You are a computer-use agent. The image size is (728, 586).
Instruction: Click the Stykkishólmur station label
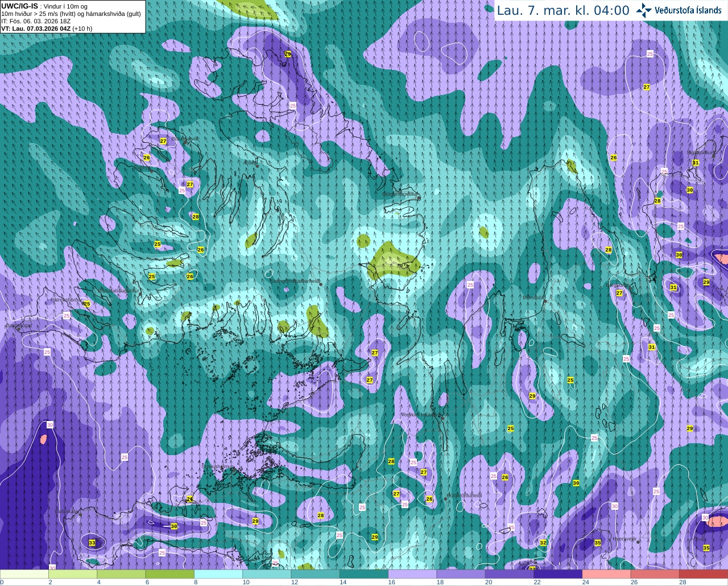click(218, 467)
